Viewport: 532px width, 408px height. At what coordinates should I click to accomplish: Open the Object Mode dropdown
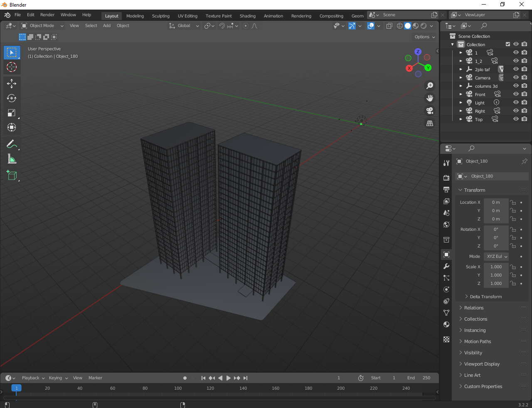coord(42,26)
